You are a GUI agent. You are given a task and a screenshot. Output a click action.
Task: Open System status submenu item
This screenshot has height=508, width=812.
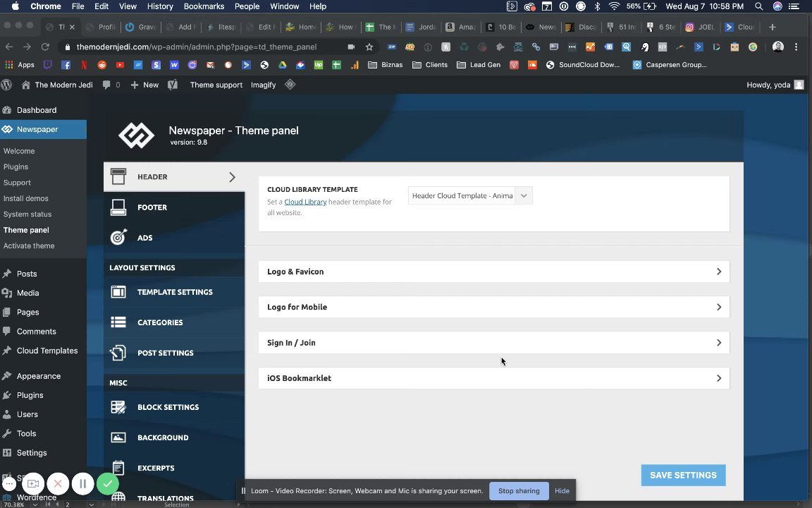point(27,214)
